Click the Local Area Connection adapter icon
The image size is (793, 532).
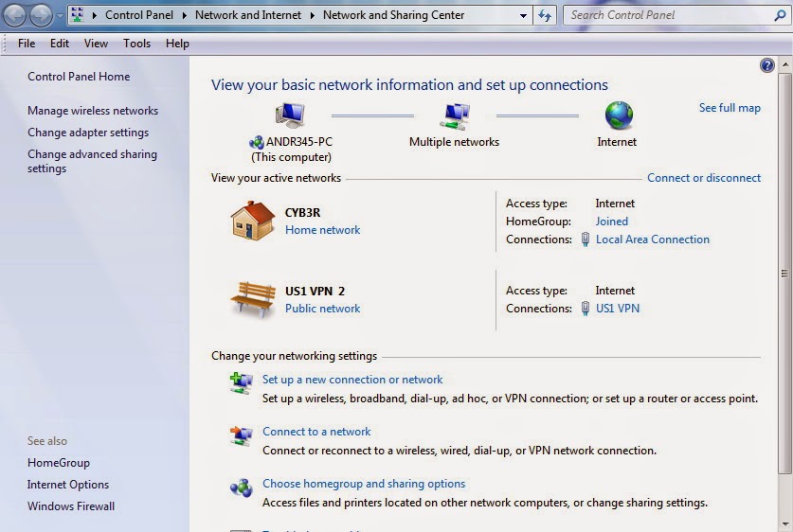coord(586,239)
